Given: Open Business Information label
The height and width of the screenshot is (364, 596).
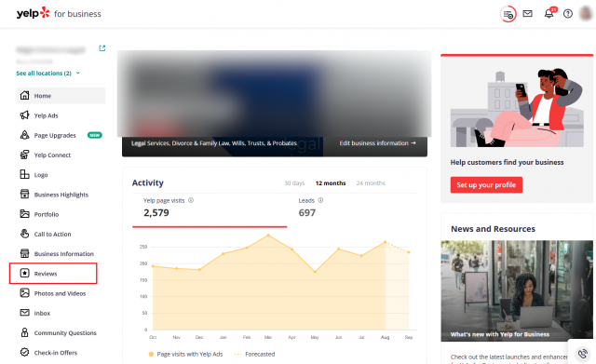Looking at the screenshot, I should click(x=64, y=254).
